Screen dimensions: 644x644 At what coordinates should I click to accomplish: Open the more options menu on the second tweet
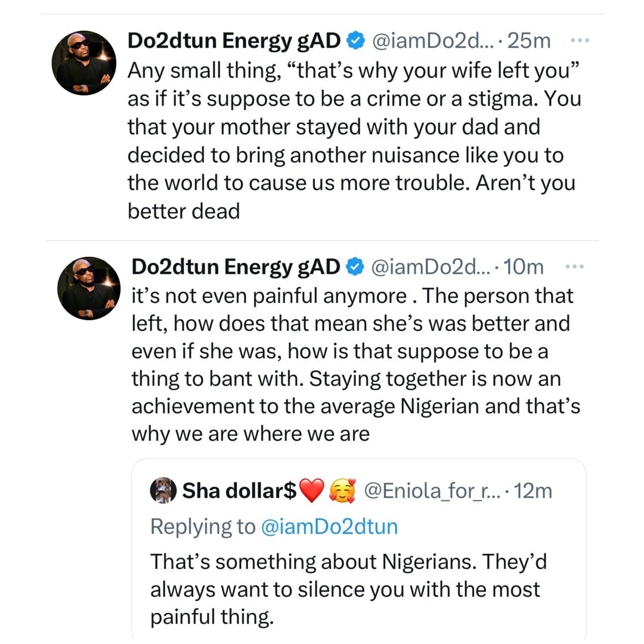(x=576, y=267)
